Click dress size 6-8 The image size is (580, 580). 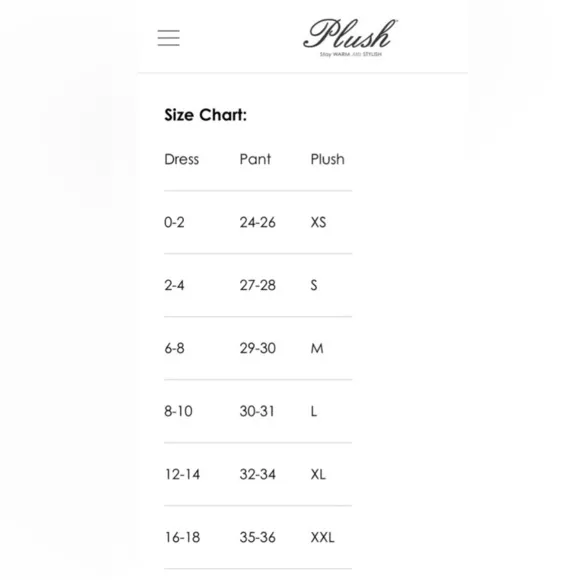click(x=174, y=348)
